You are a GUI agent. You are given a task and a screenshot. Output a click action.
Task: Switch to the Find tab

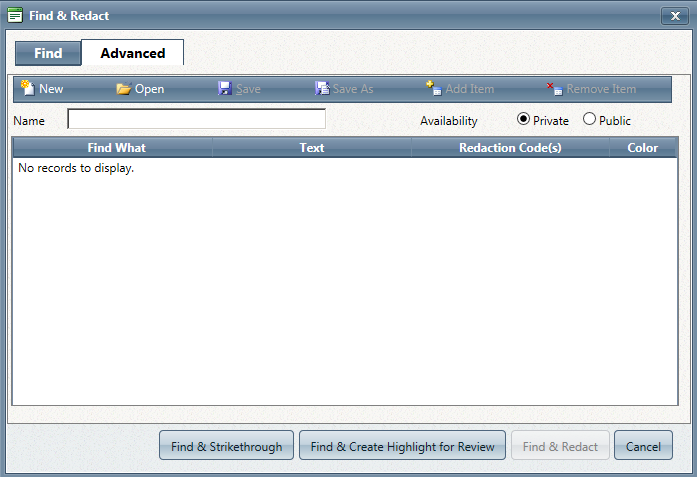(x=48, y=53)
